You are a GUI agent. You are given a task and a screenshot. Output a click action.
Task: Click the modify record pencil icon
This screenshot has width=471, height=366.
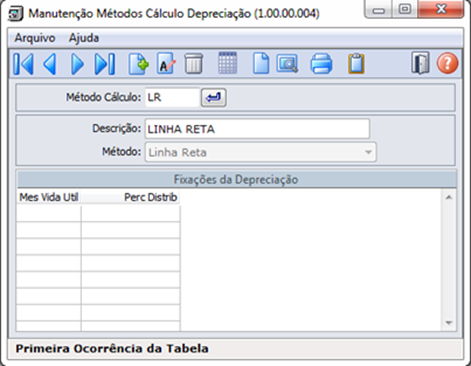166,64
